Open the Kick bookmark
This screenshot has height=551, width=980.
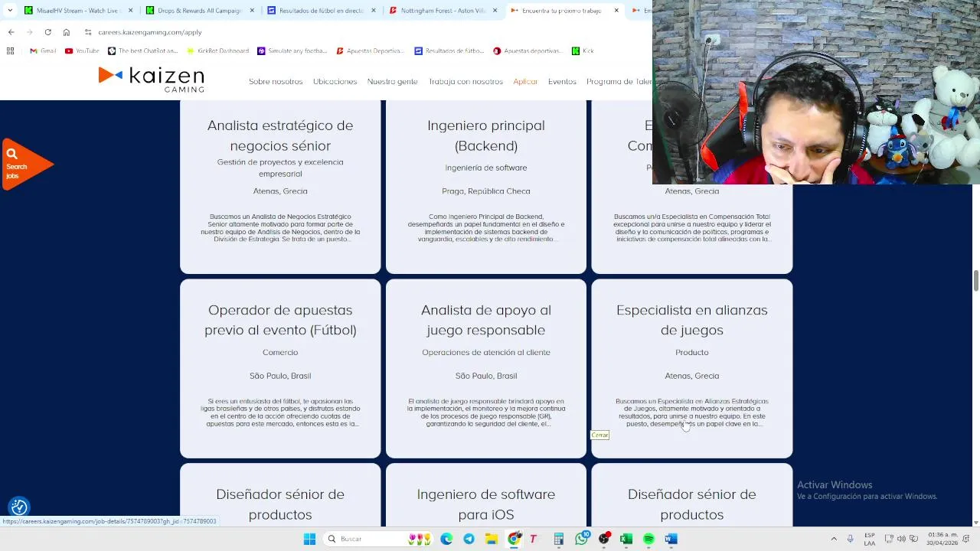click(x=583, y=51)
